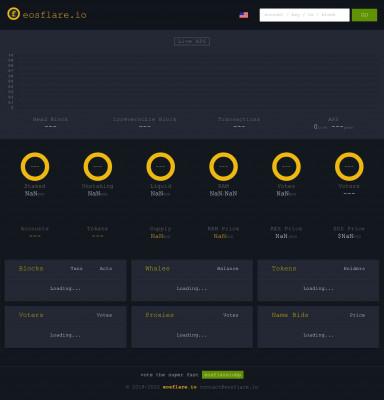This screenshot has height=400, width=384.
Task: Click the Head Block label
Action: pyautogui.click(x=50, y=119)
